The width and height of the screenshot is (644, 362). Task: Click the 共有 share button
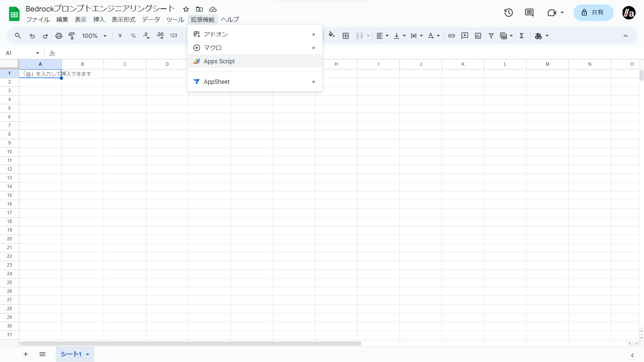(593, 13)
